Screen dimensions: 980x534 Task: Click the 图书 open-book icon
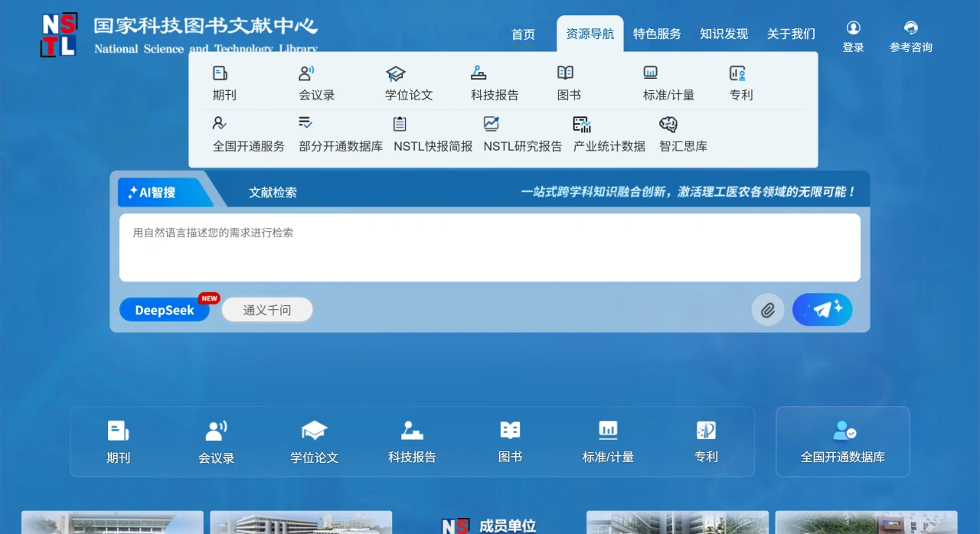coord(566,73)
